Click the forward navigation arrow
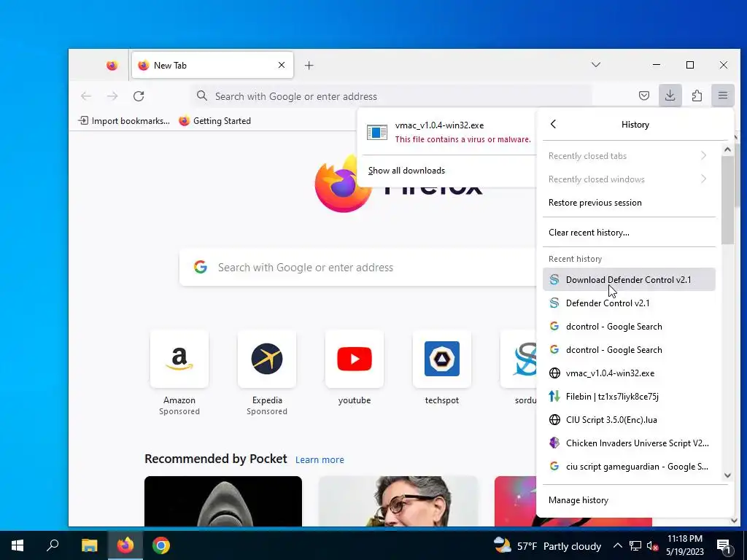The width and height of the screenshot is (747, 560). 112,96
